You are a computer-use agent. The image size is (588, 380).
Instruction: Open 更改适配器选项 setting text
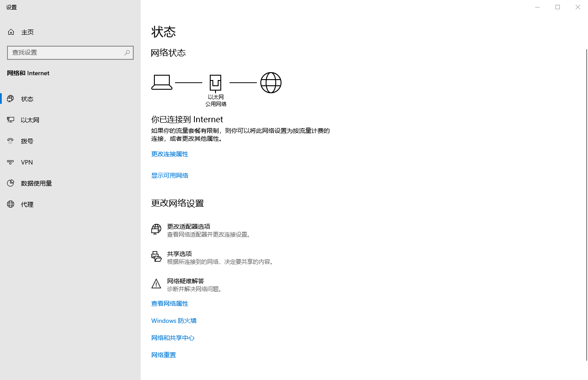(189, 227)
